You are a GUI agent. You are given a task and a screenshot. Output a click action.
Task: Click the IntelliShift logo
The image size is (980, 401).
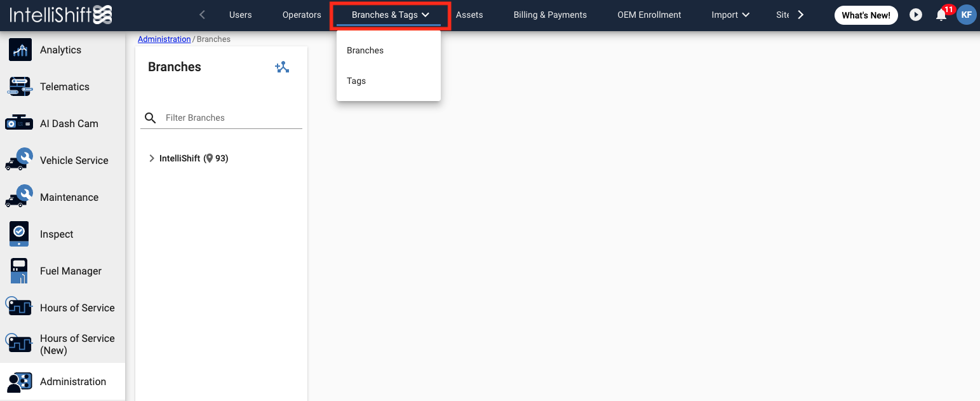(x=61, y=15)
